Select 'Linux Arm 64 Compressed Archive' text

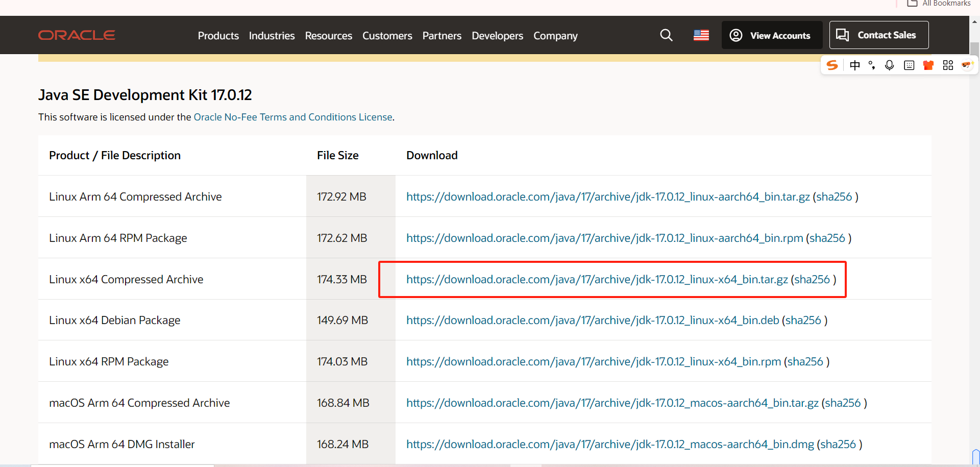[x=135, y=196]
